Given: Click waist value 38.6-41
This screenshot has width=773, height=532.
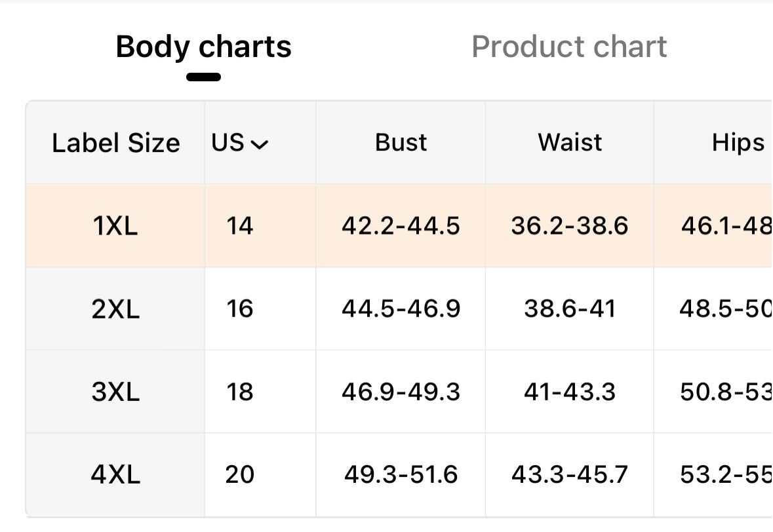Looking at the screenshot, I should coord(569,309).
